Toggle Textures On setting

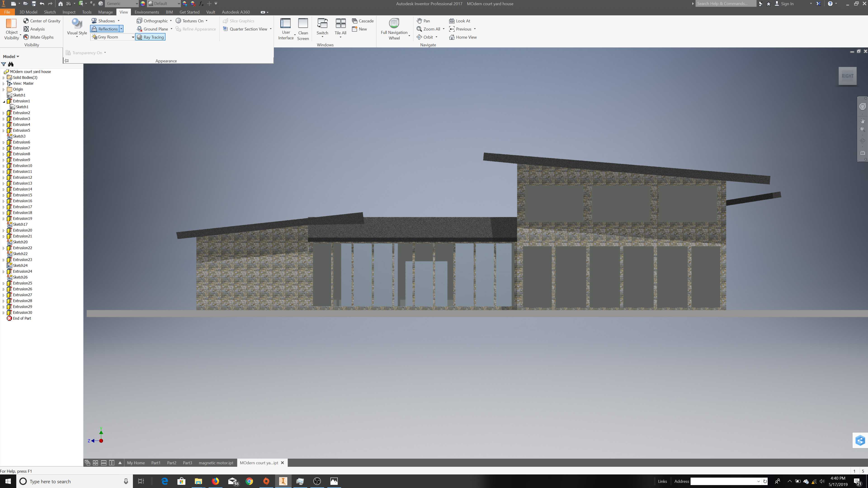click(190, 21)
